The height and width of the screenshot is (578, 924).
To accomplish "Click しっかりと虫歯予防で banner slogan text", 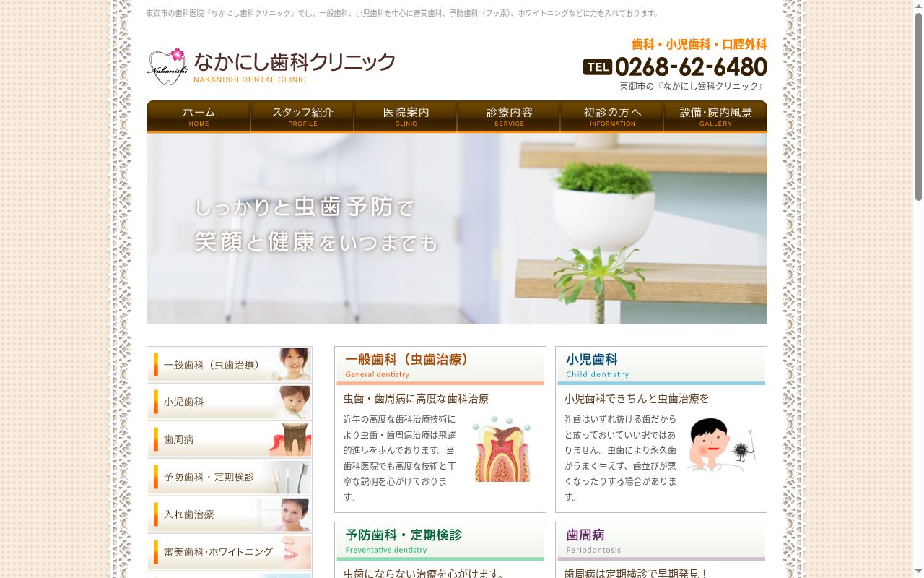I will tap(305, 207).
